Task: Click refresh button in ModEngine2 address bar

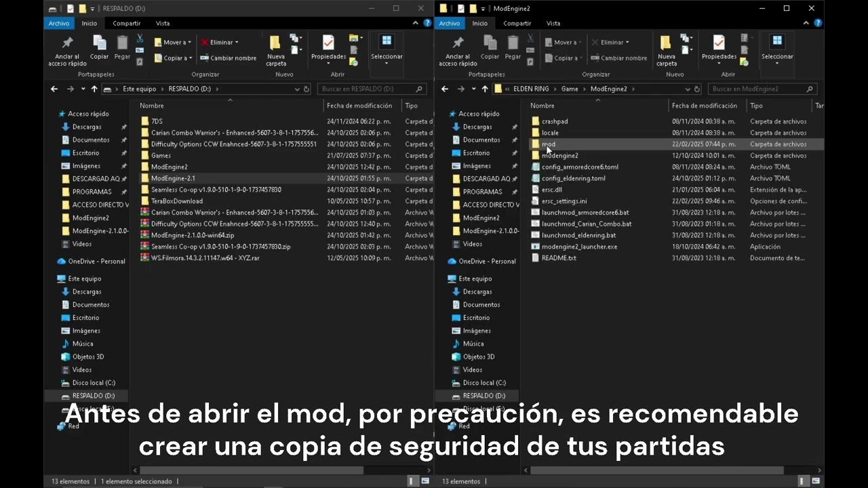Action: [697, 89]
